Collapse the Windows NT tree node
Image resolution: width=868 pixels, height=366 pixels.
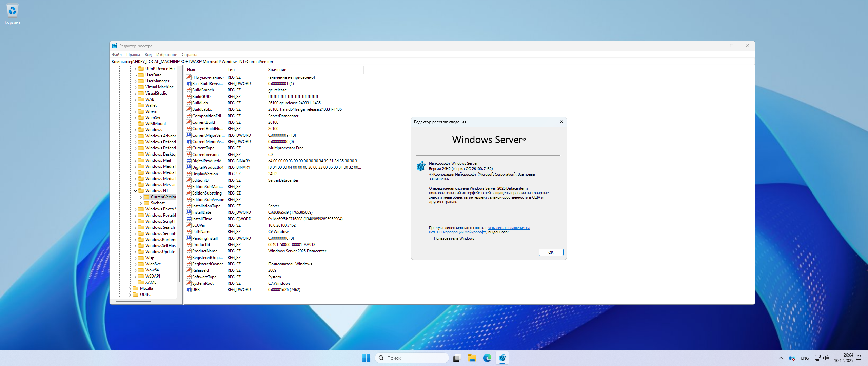pyautogui.click(x=135, y=191)
